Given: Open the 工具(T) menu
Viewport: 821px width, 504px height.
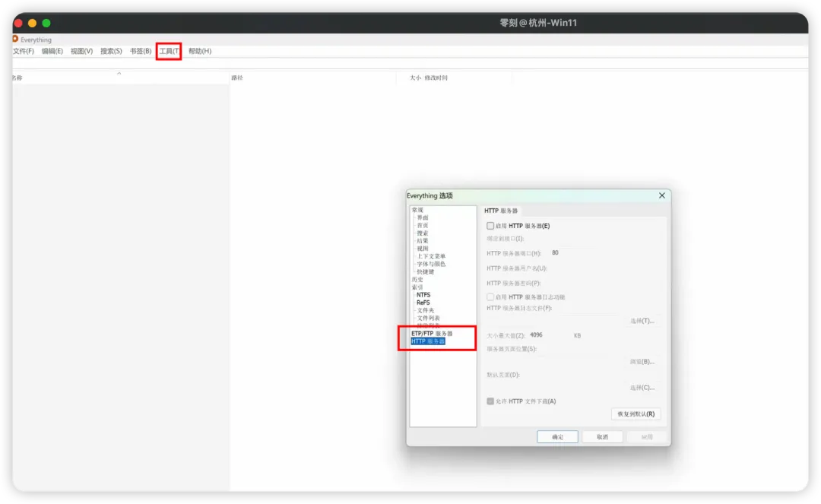Looking at the screenshot, I should (x=169, y=51).
